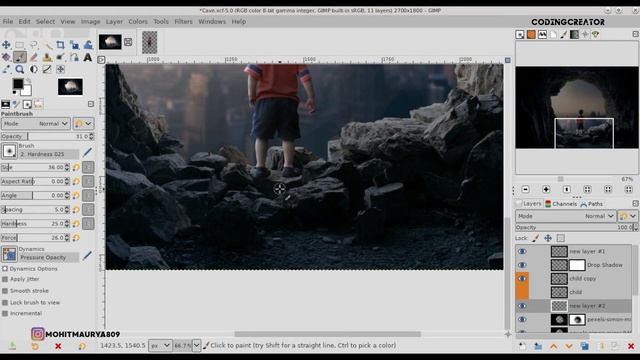The image size is (640, 360).
Task: Click the zoom out button in Navigation
Action: pyautogui.click(x=525, y=189)
